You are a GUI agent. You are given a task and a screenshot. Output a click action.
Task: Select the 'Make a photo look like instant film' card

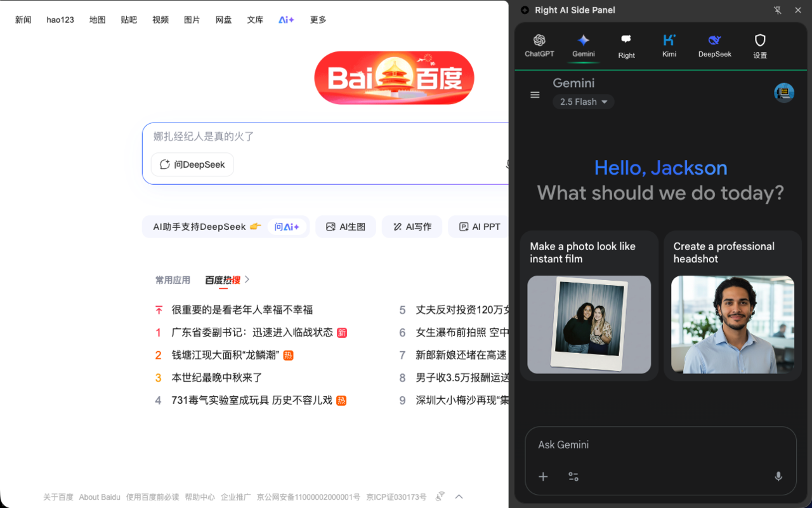click(589, 305)
